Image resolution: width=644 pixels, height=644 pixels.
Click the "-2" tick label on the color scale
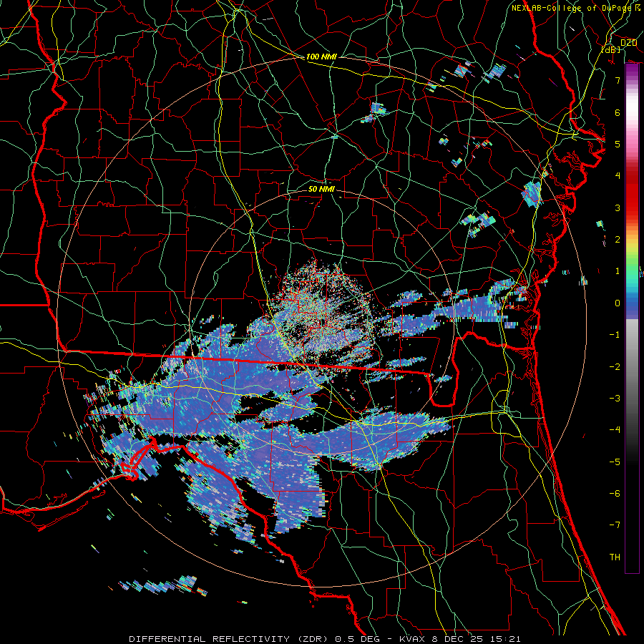pos(615,367)
